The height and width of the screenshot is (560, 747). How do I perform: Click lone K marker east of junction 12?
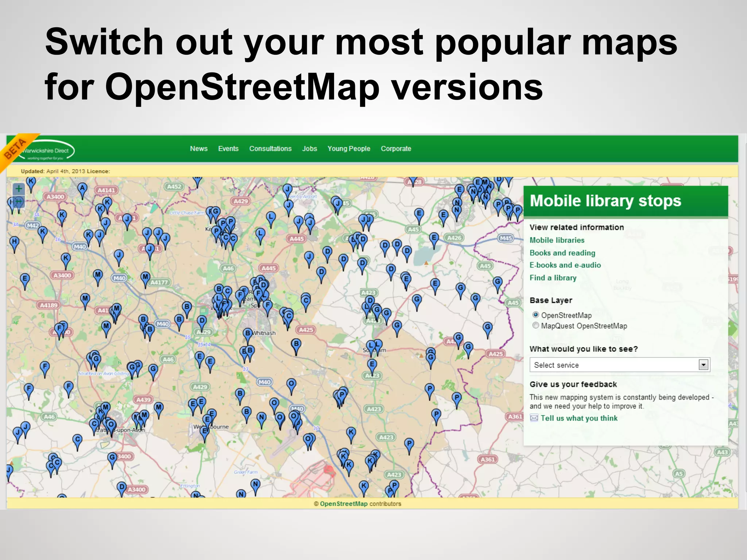tap(351, 435)
